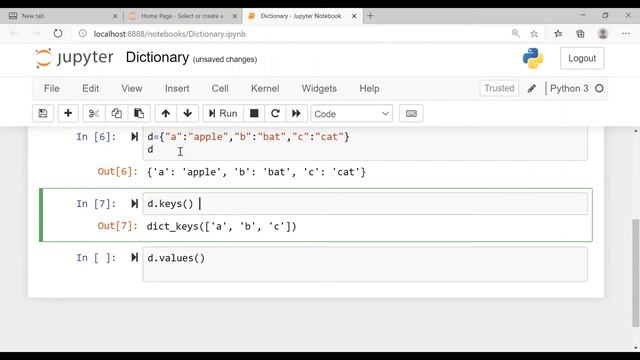Image resolution: width=640 pixels, height=360 pixels.
Task: Click the Jupyter logo
Action: click(x=74, y=58)
